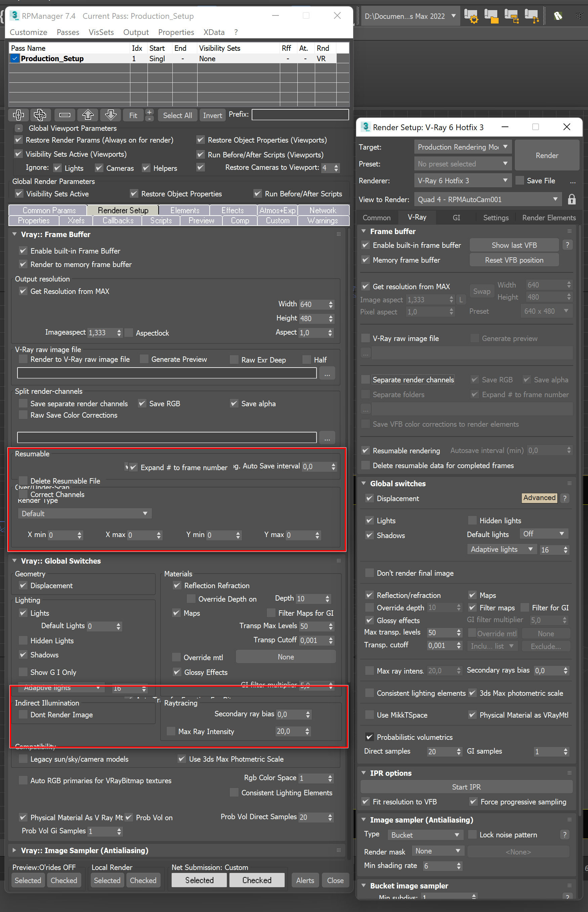The width and height of the screenshot is (588, 912).
Task: Uncheck the Production_Setup pass checkbox
Action: pos(15,59)
